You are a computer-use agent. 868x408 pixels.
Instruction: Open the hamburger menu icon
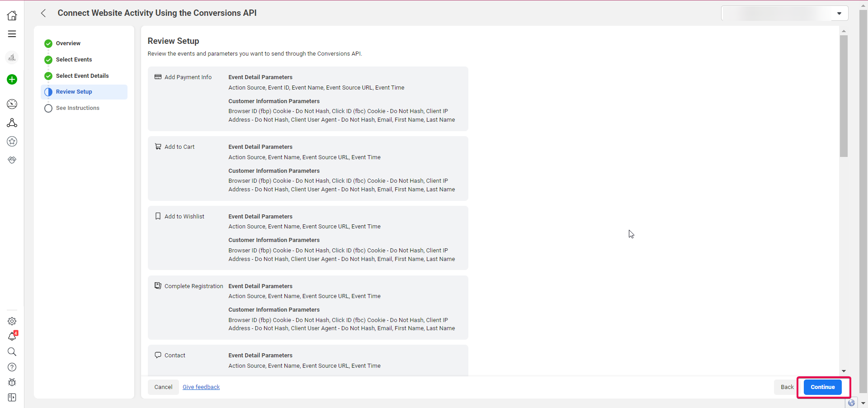click(12, 34)
